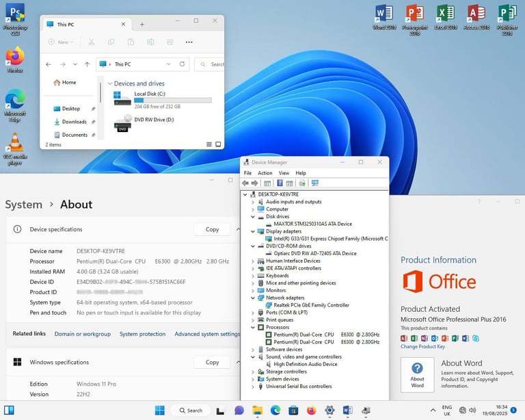Click the taskbar Search box
The width and height of the screenshot is (525, 420).
tap(191, 410)
